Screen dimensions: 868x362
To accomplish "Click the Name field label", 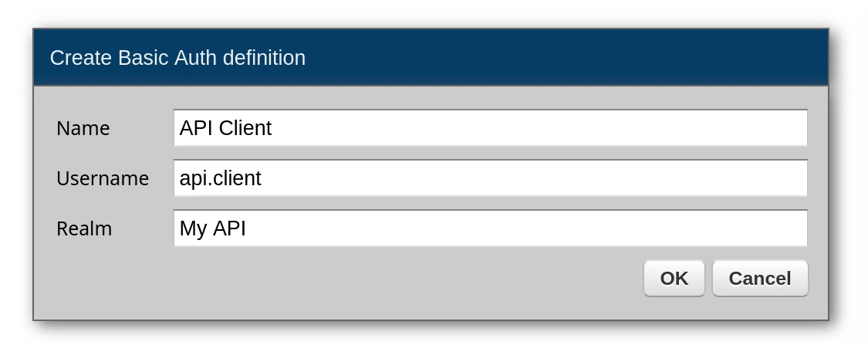I will [x=83, y=128].
